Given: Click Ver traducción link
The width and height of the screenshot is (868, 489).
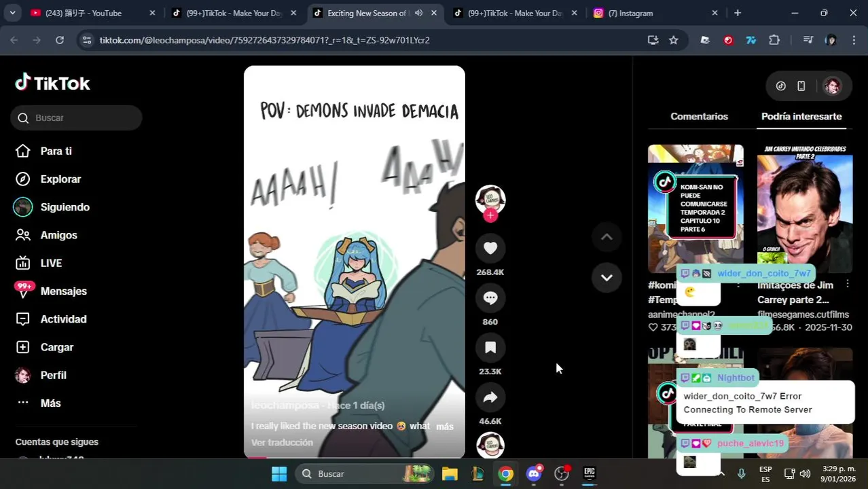Looking at the screenshot, I should 282,443.
